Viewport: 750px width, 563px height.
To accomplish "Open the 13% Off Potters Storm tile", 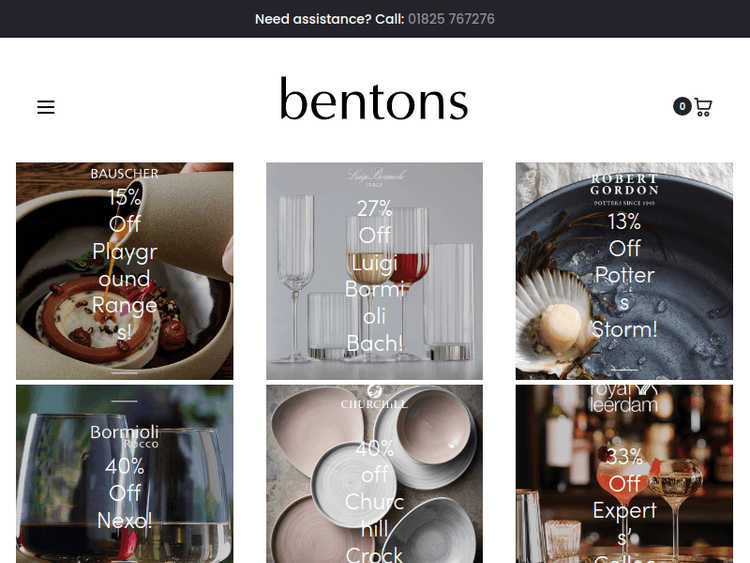I will [x=624, y=271].
